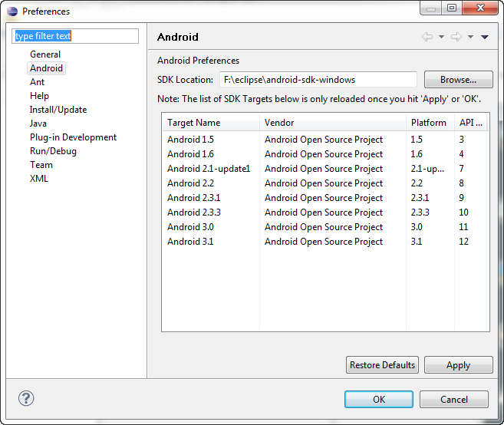Select Install/Update preferences category
Screen dimensions: 504x425
(x=58, y=110)
